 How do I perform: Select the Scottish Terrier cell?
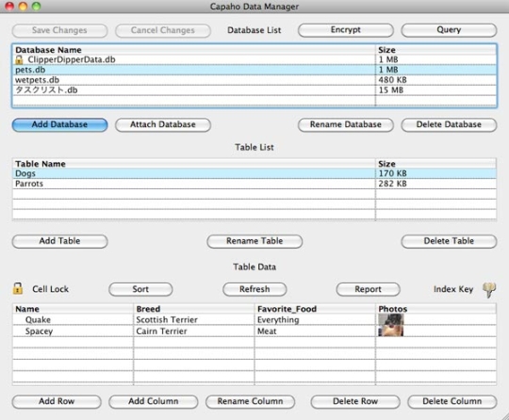tap(194, 320)
